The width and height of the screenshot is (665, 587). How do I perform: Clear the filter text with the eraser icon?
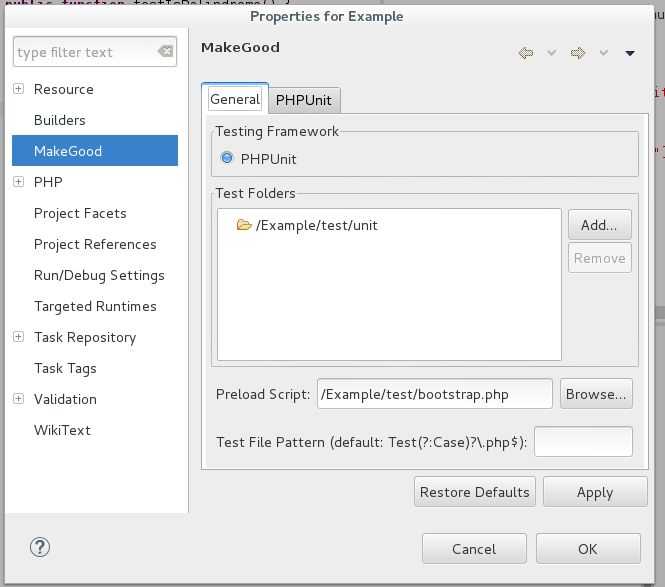click(x=165, y=52)
